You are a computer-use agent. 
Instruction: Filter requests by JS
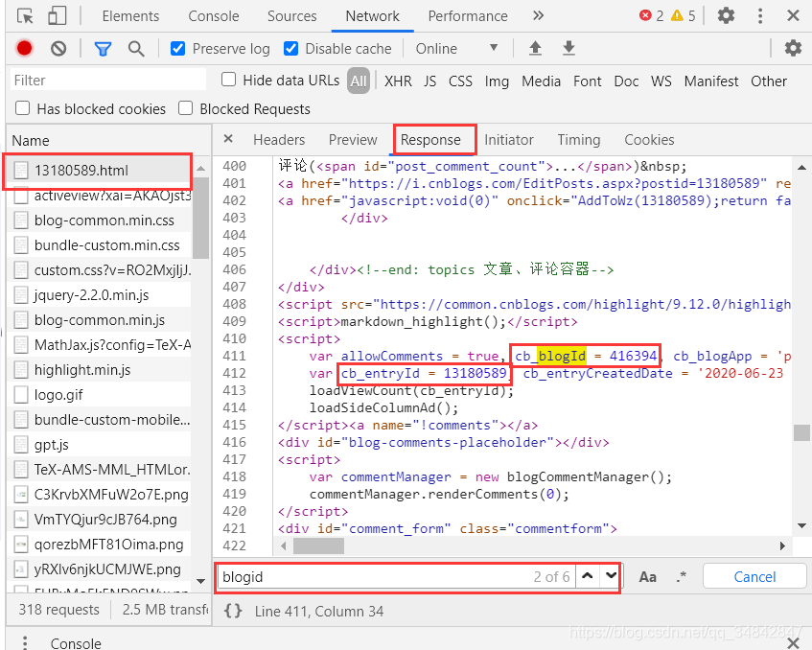pyautogui.click(x=429, y=81)
